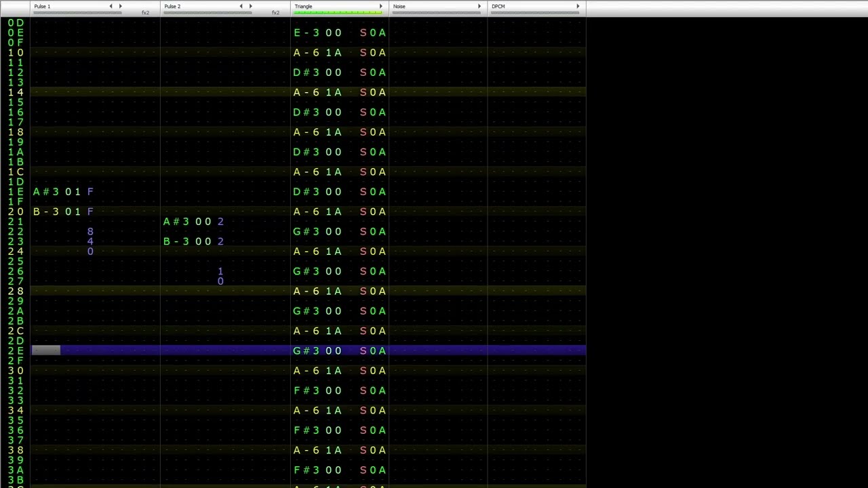Select the A-6 note in row 18

306,132
